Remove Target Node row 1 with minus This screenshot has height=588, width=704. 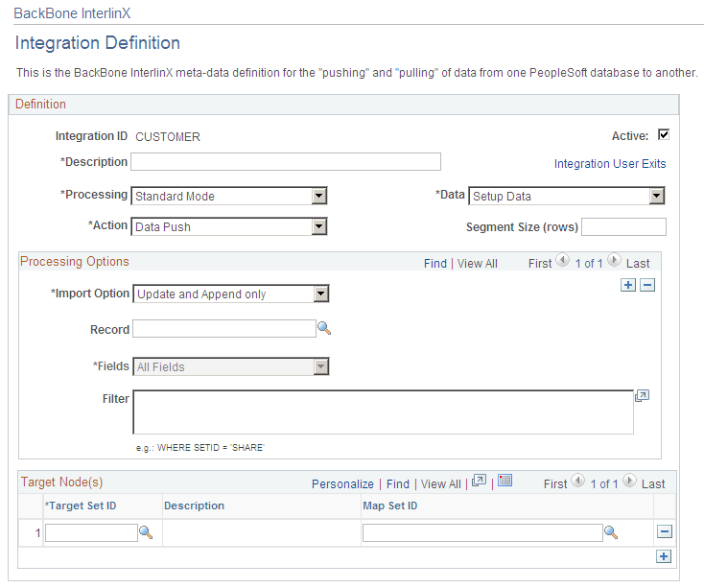point(665,532)
